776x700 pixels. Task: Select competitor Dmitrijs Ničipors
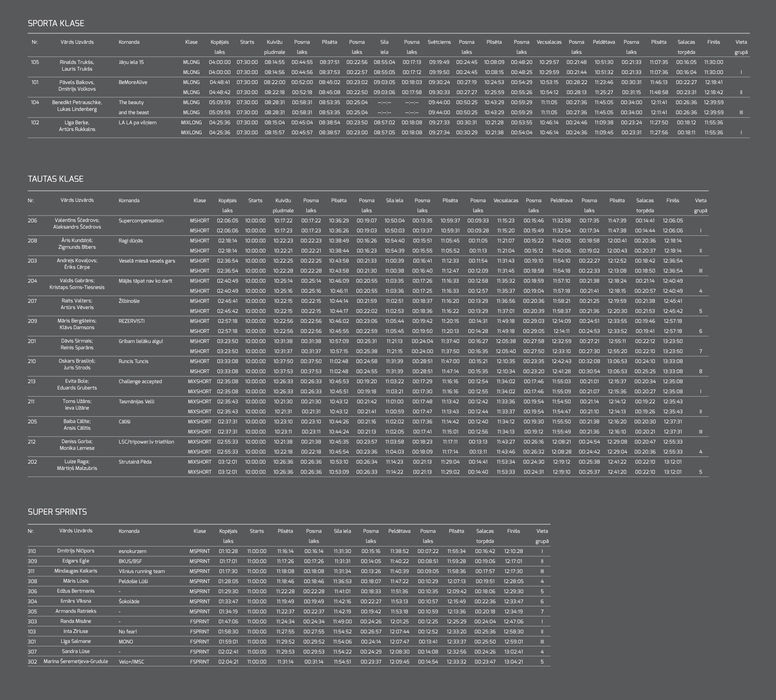coord(76,551)
